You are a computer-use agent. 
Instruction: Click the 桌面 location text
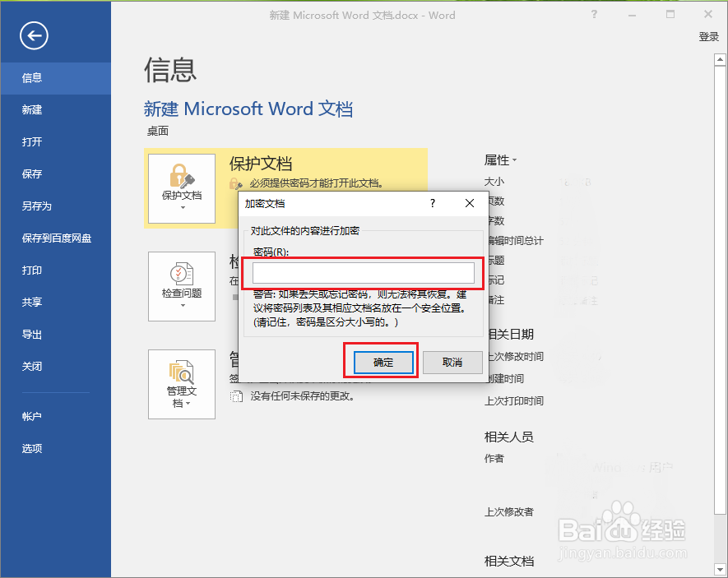point(158,132)
